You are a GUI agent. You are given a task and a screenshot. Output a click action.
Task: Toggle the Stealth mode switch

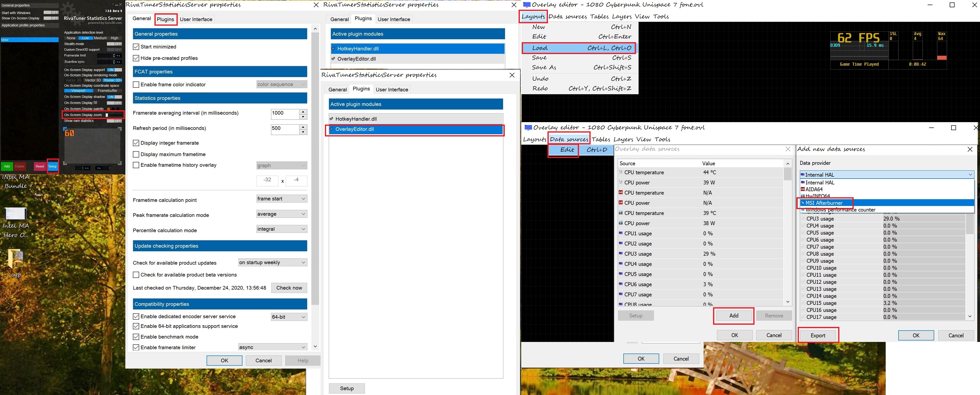pyautogui.click(x=114, y=44)
